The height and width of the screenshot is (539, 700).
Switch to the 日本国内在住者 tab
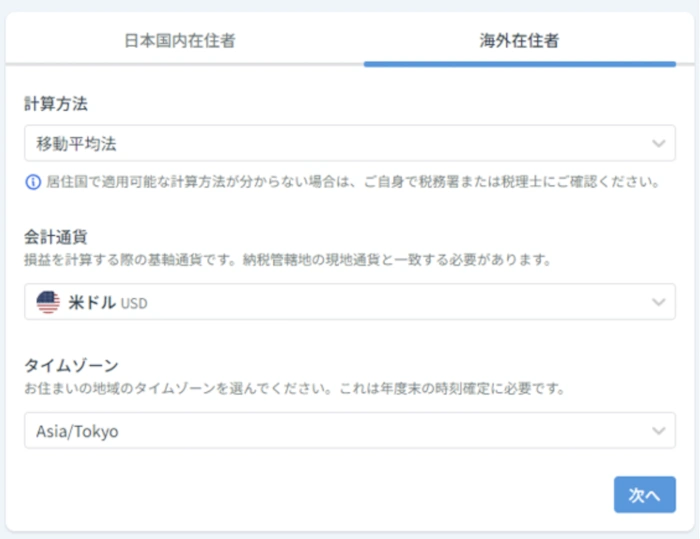(180, 41)
